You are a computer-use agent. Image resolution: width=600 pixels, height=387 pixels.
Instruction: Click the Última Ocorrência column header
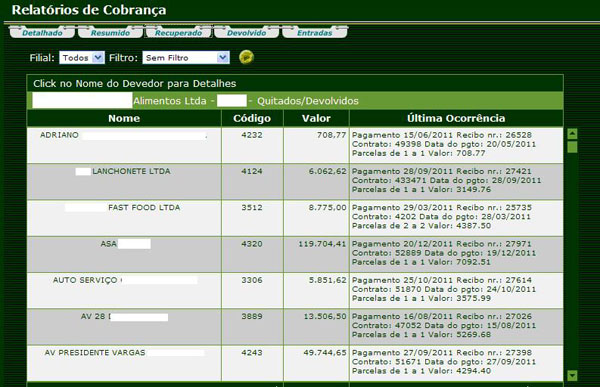[x=456, y=118]
